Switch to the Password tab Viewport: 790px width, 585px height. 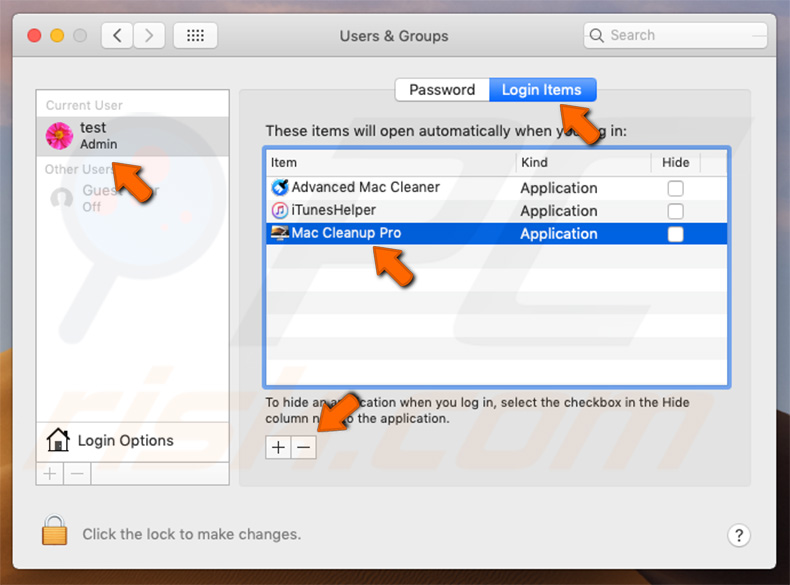[x=442, y=90]
